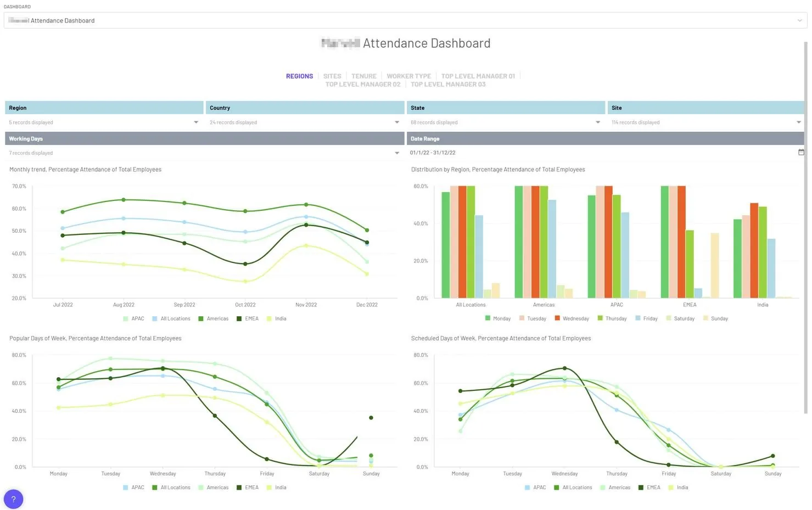Toggle EMEA legend in Monthly trend chart

[248, 319]
